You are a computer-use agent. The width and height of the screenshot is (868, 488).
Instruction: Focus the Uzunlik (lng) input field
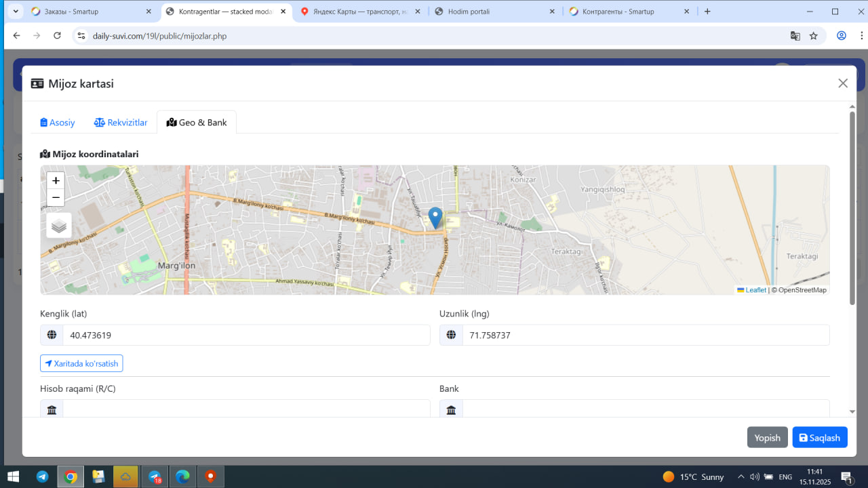[646, 335]
